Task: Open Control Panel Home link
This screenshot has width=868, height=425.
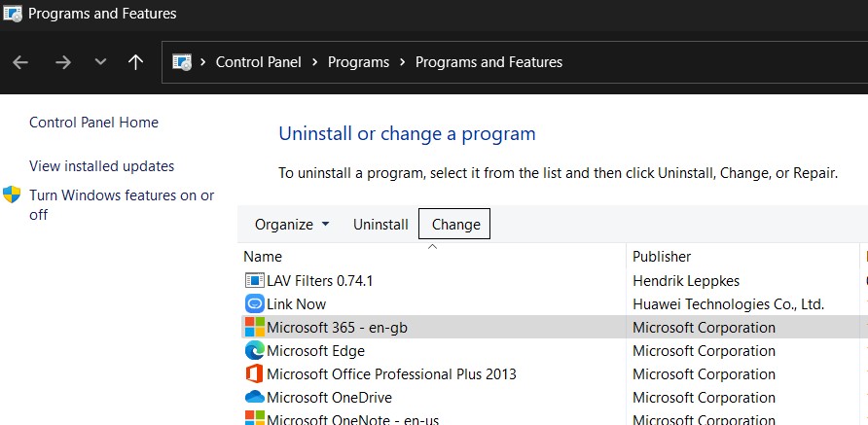Action: [93, 123]
